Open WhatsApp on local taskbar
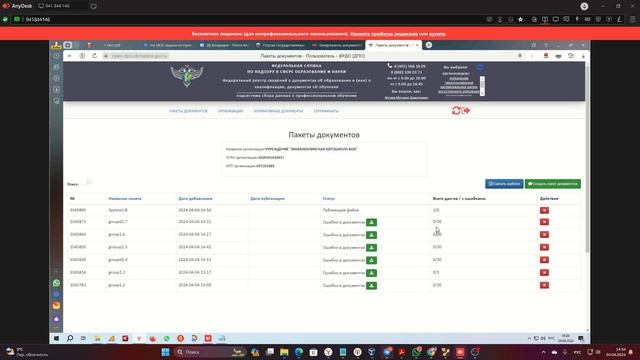 click(x=416, y=352)
